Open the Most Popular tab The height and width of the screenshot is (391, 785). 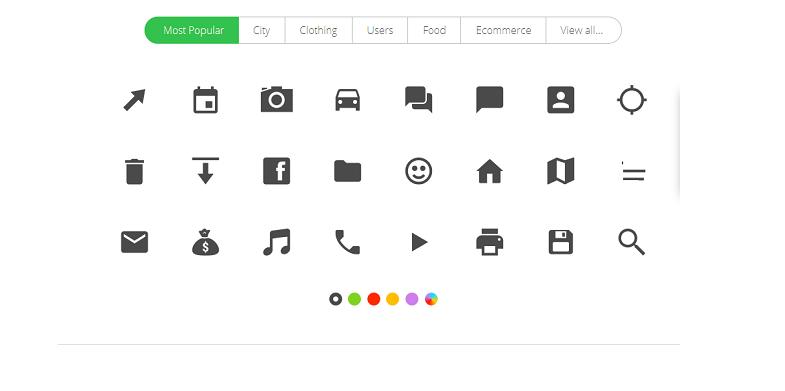192,30
